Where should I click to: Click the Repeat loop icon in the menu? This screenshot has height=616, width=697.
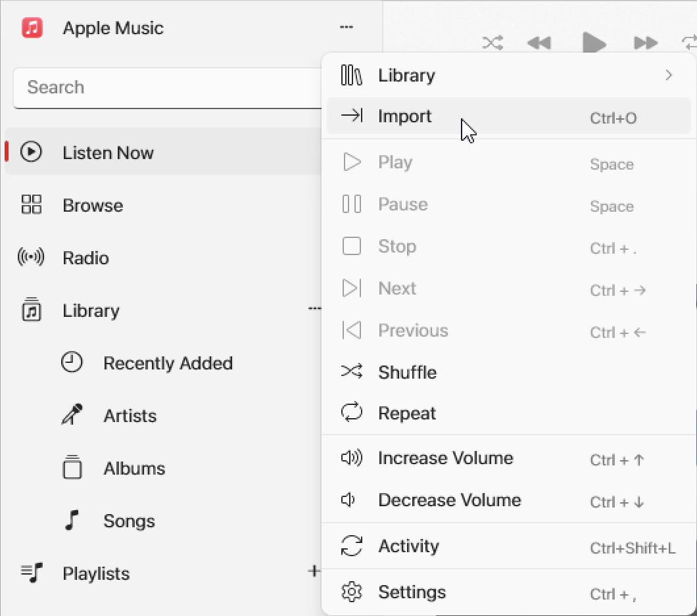click(x=352, y=412)
